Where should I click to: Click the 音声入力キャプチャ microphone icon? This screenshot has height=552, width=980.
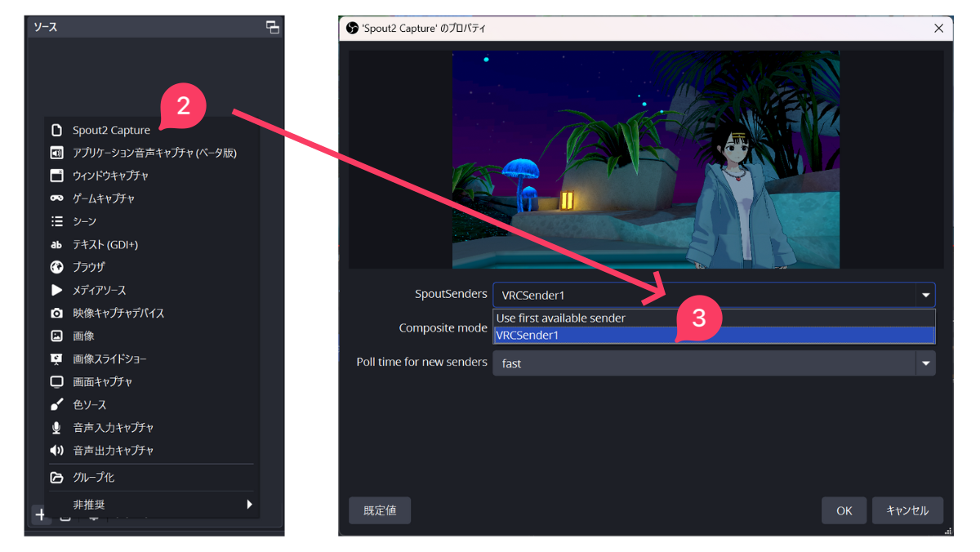pos(56,427)
